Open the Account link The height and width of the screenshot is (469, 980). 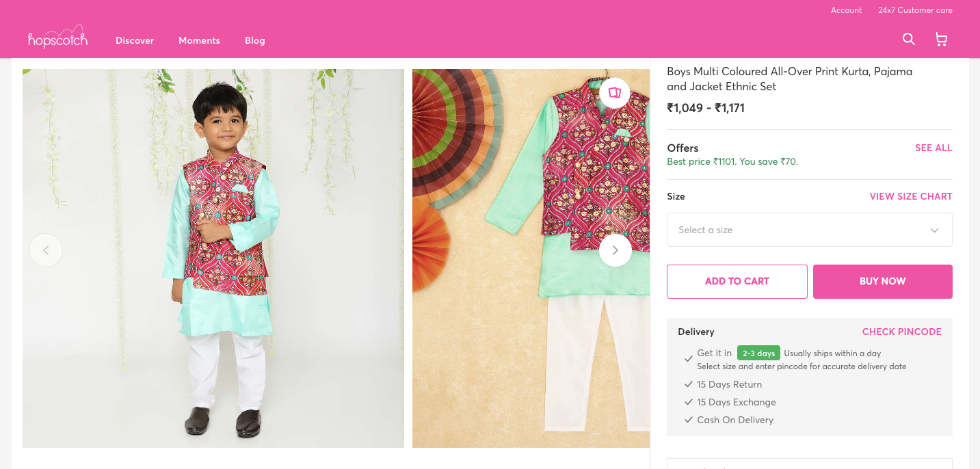click(846, 10)
